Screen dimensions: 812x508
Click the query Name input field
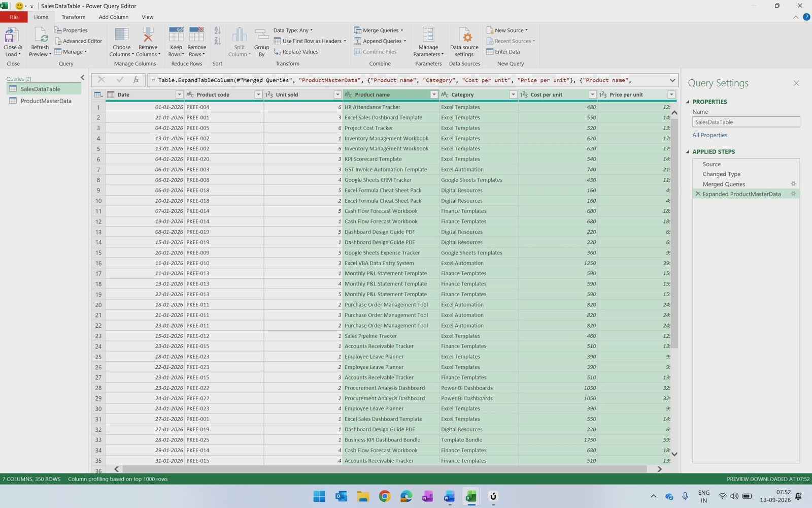pos(746,122)
